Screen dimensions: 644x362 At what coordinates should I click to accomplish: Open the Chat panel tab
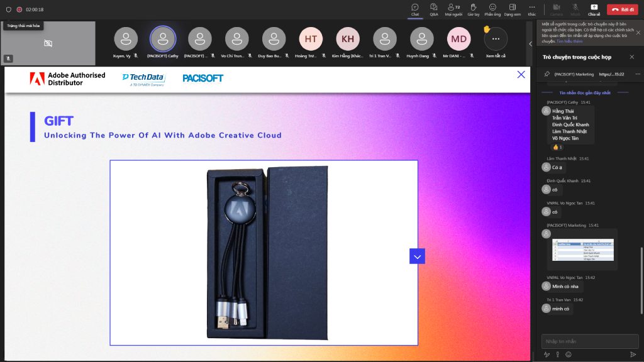[415, 9]
